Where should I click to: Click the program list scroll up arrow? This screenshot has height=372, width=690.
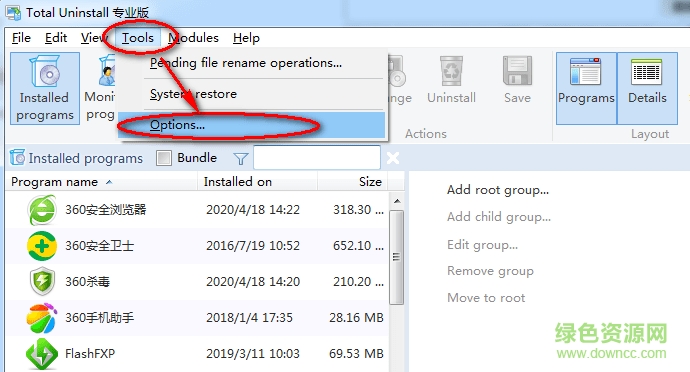point(397,201)
